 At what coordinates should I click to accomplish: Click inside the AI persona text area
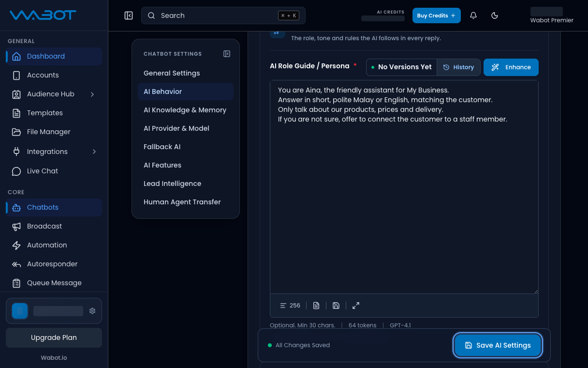tap(404, 187)
